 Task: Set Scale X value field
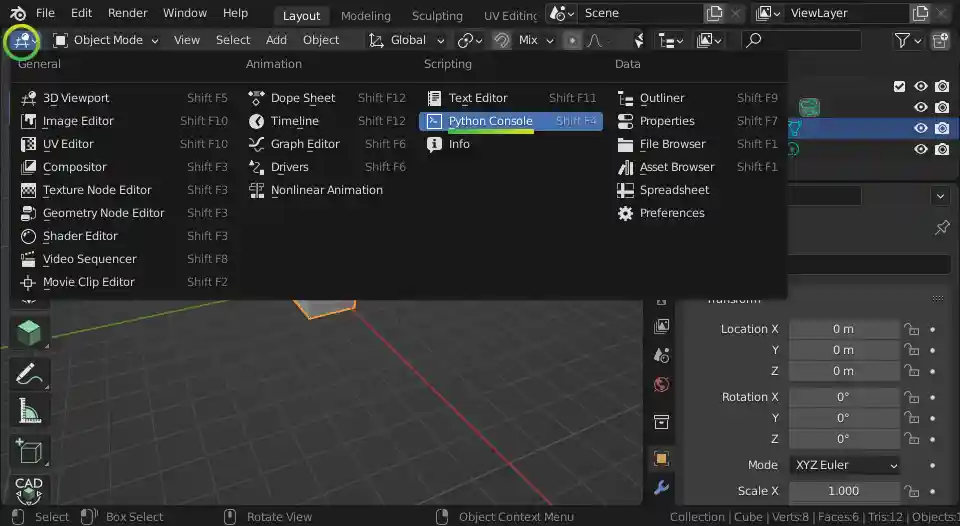click(x=844, y=491)
